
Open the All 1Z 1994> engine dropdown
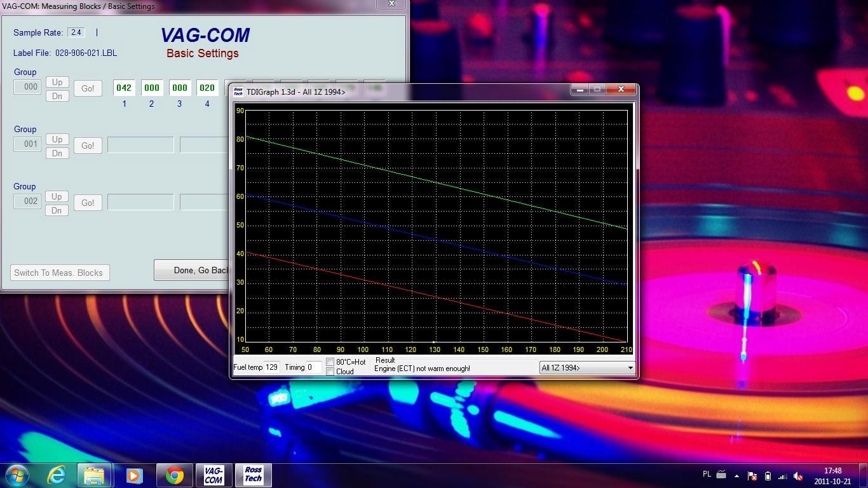(587, 368)
